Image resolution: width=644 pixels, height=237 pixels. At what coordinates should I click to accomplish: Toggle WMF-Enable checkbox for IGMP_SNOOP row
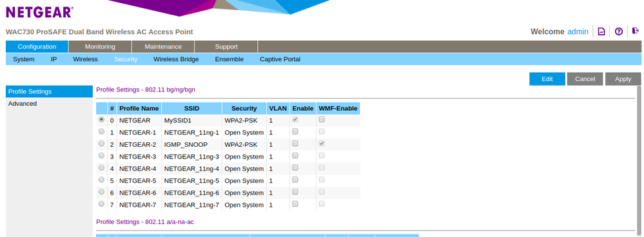[322, 144]
